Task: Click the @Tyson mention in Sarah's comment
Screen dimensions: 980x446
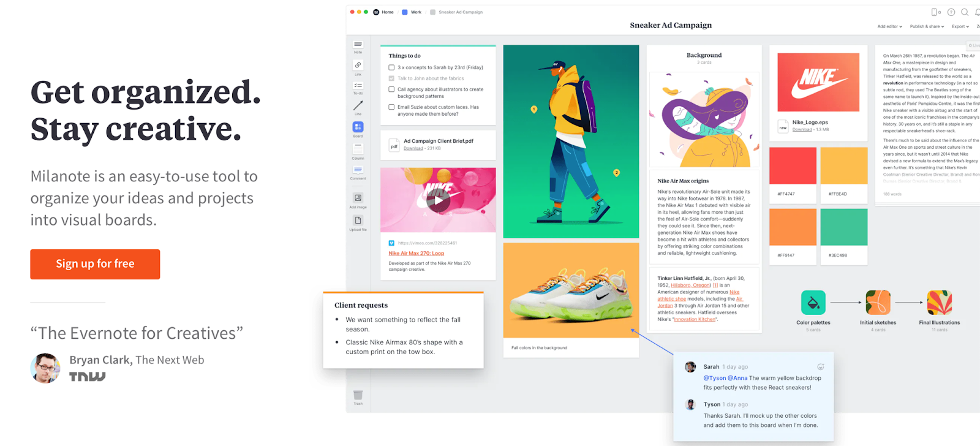Action: click(715, 378)
